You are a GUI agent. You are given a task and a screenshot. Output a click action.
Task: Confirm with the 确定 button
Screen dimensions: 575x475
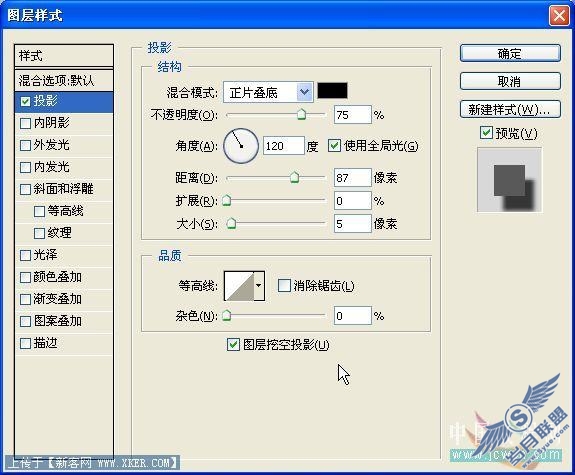510,54
